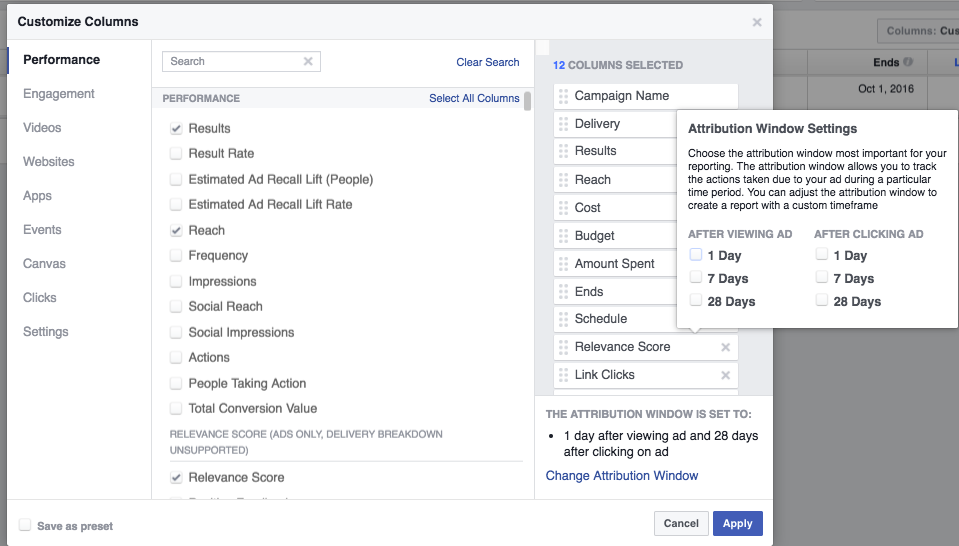This screenshot has height=546, width=959.
Task: Click the Change Attribution Window link
Action: (x=622, y=476)
